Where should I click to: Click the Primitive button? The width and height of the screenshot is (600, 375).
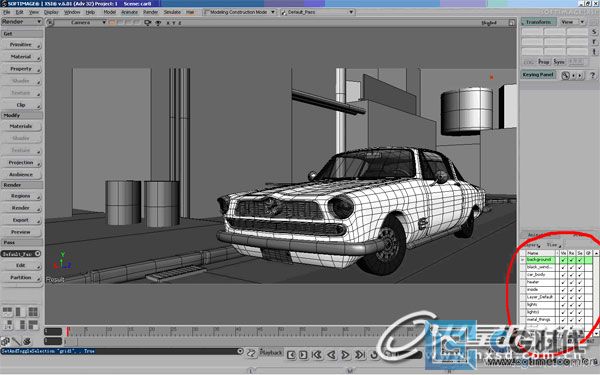tap(21, 45)
